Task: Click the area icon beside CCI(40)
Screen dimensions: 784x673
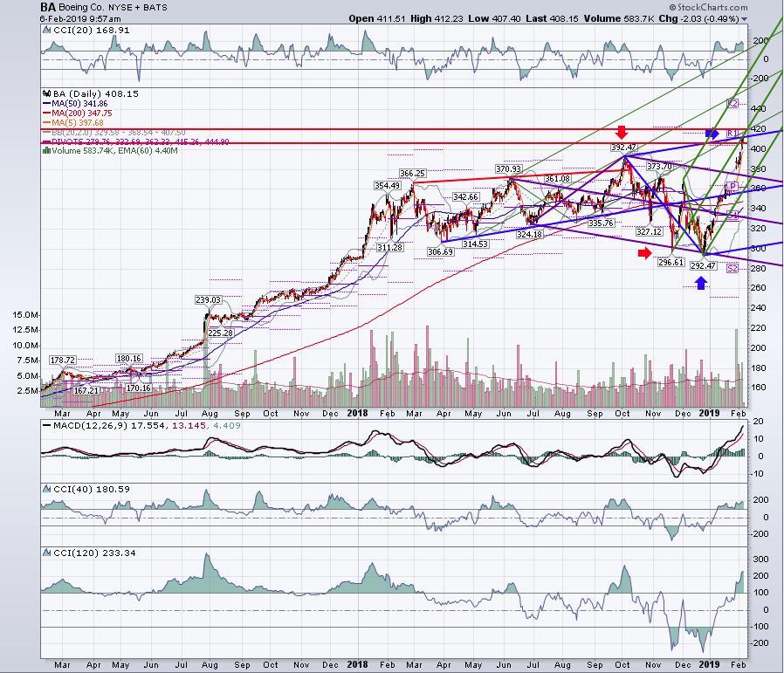Action: click(x=46, y=489)
